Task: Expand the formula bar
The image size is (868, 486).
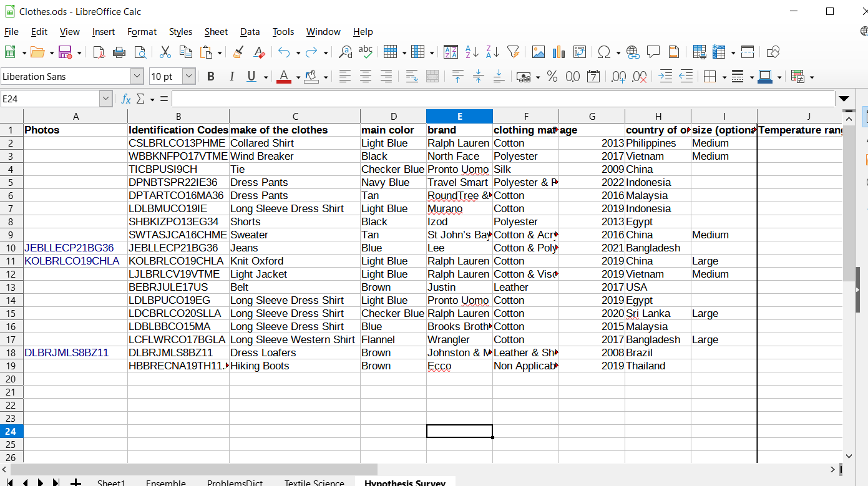Action: tap(844, 99)
